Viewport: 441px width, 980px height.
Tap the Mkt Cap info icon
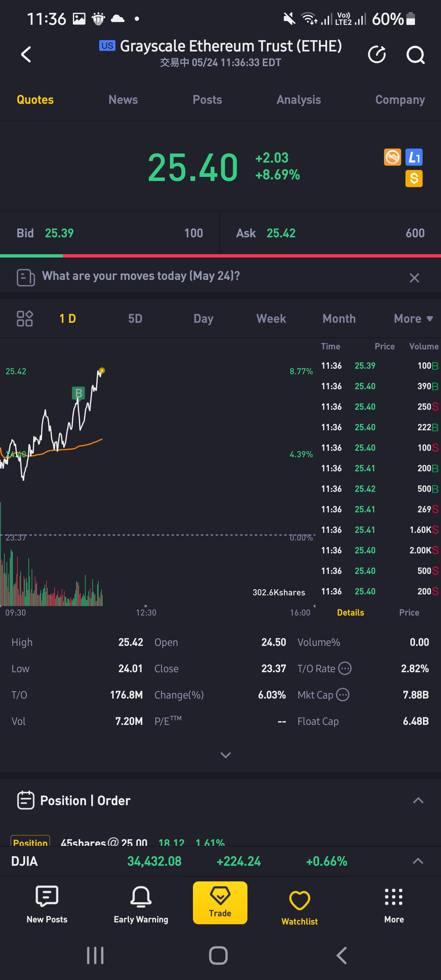click(x=342, y=695)
